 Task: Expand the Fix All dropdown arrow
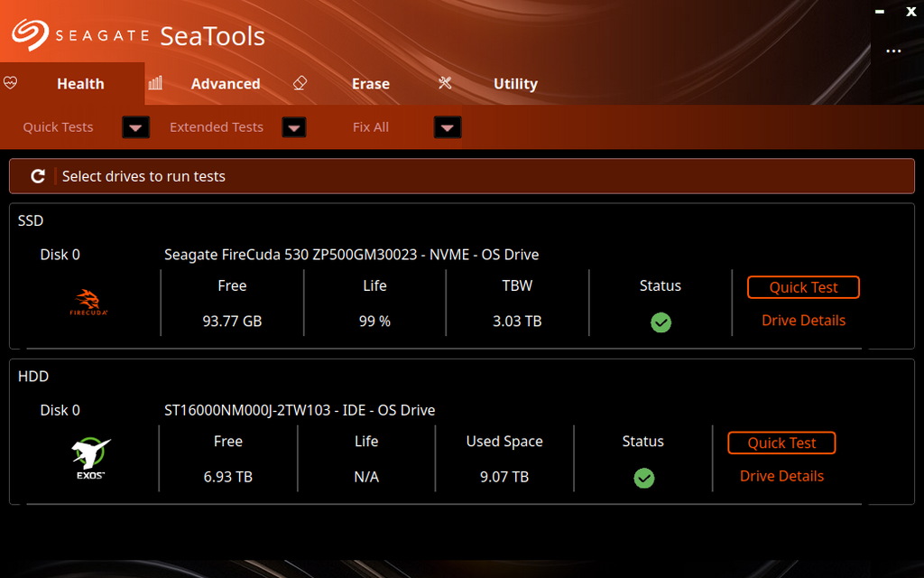(448, 127)
